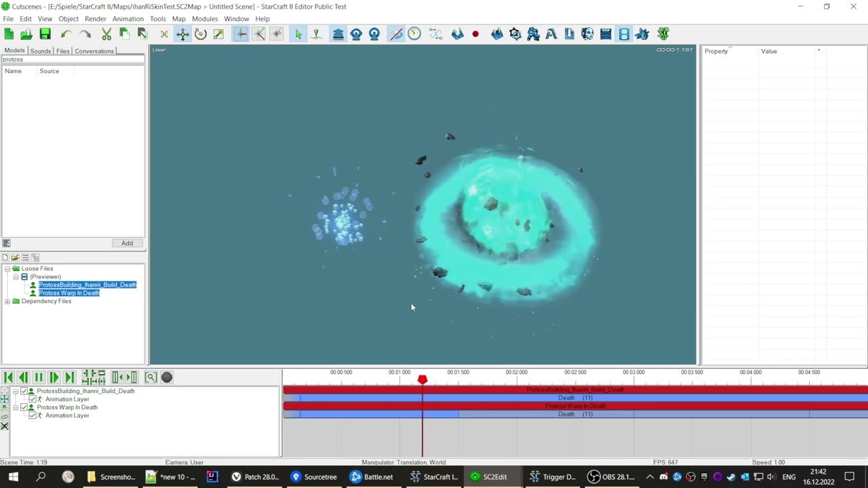Click the Copy icon in the toolbar
Screen dimensions: 868x488
pyautogui.click(x=125, y=34)
